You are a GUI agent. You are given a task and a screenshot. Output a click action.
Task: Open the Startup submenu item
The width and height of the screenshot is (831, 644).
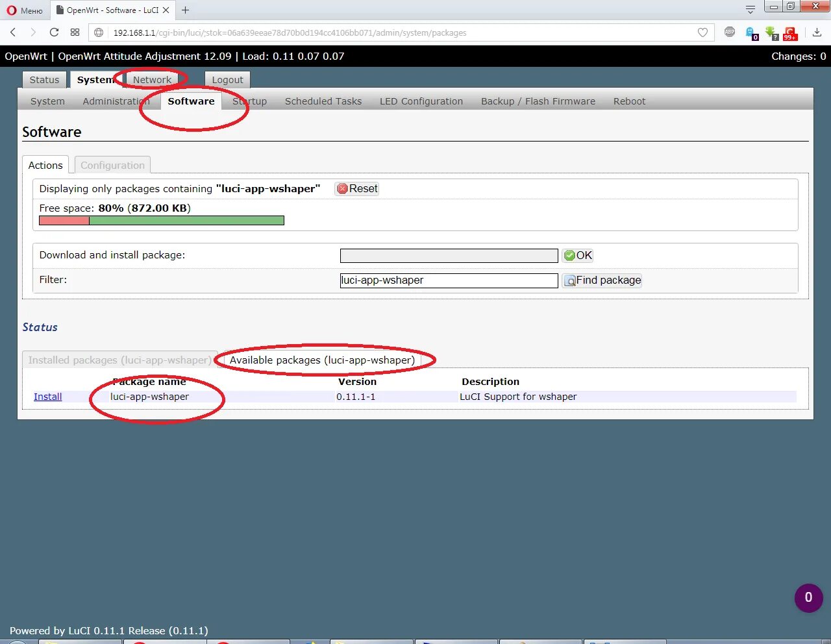(x=250, y=101)
